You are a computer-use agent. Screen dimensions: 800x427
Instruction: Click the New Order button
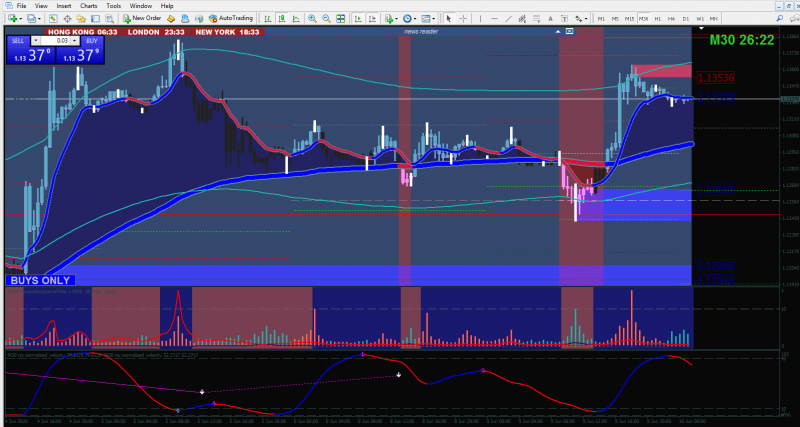pyautogui.click(x=142, y=18)
